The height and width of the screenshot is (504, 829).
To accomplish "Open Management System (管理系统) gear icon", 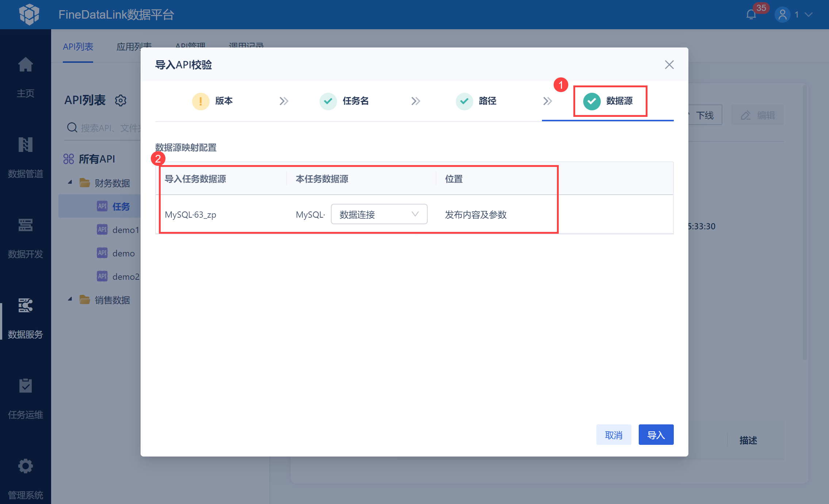I will [25, 466].
